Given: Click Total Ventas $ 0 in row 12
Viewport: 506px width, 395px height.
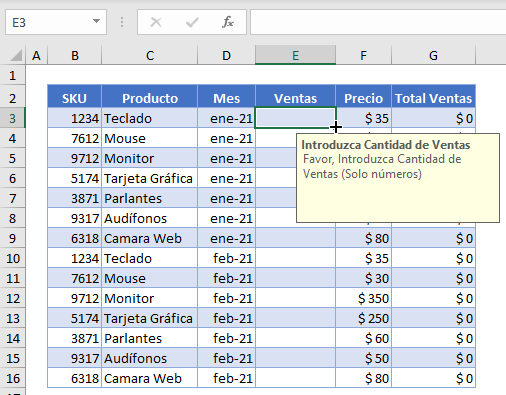Looking at the screenshot, I should [433, 298].
